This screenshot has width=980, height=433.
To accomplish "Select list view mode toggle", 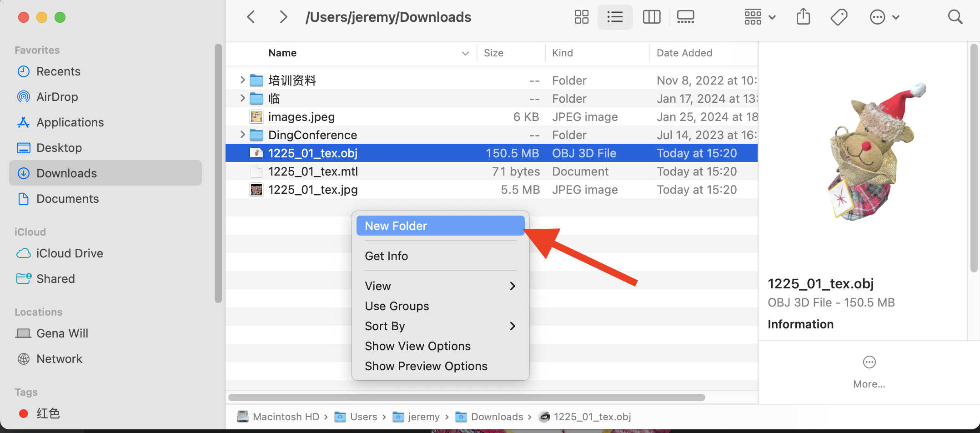I will [615, 17].
